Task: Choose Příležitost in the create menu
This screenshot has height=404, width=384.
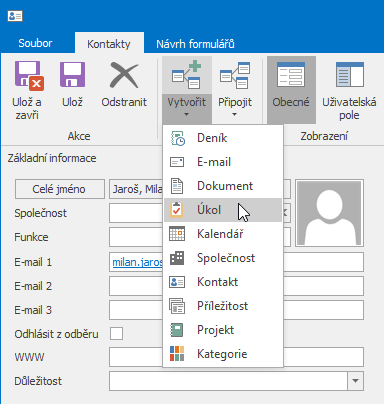Action: 223,306
